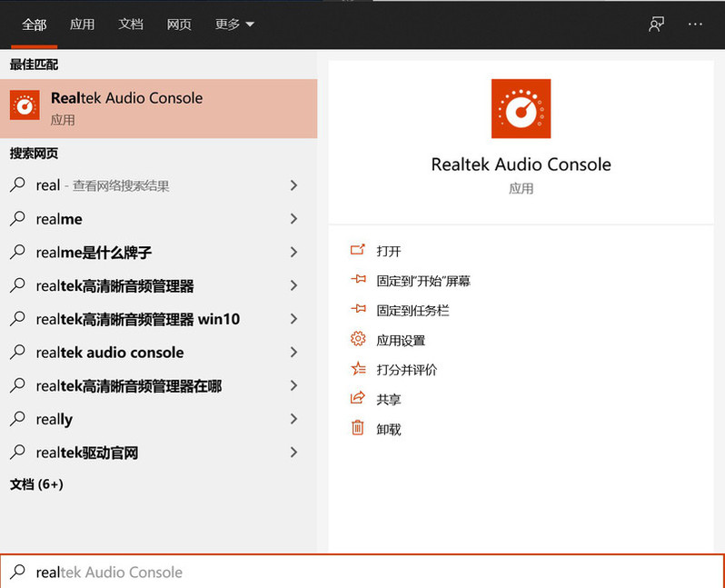Select the 网页 tab
The width and height of the screenshot is (725, 588).
tap(179, 25)
